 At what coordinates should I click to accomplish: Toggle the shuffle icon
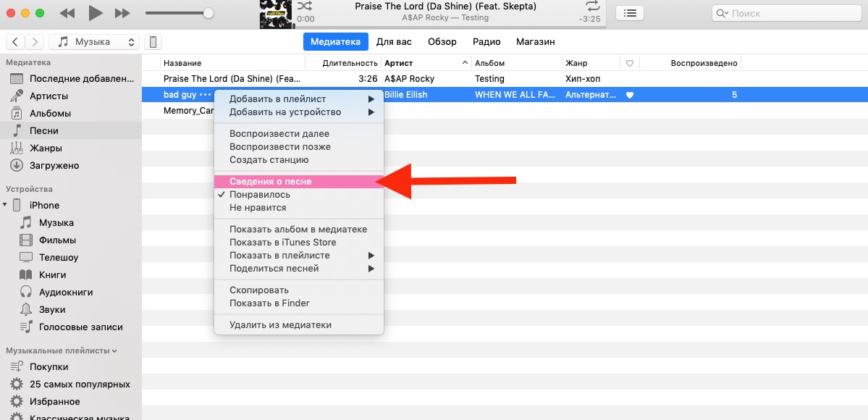304,6
